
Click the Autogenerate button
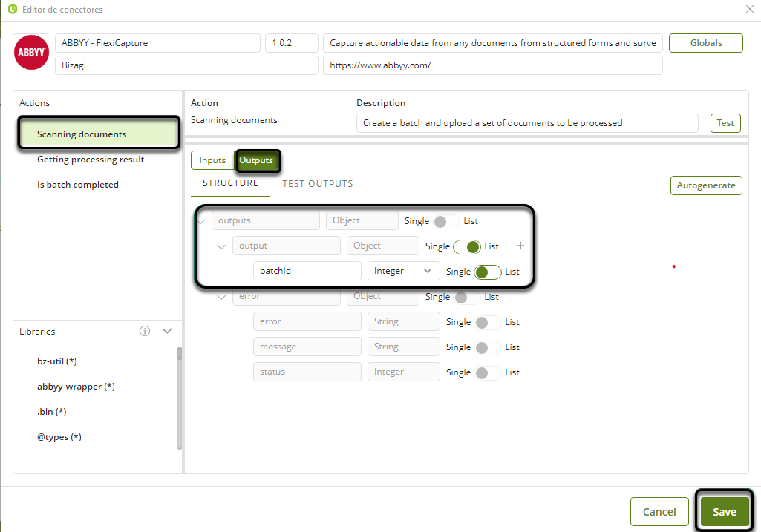pyautogui.click(x=706, y=185)
